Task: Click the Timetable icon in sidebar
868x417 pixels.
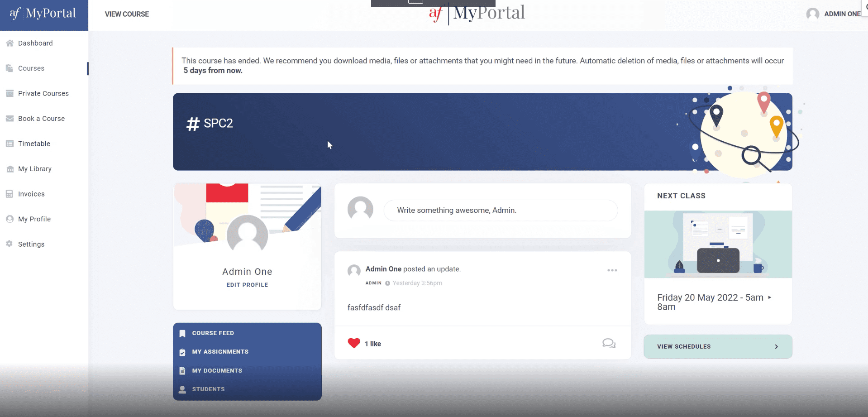Action: [x=10, y=144]
